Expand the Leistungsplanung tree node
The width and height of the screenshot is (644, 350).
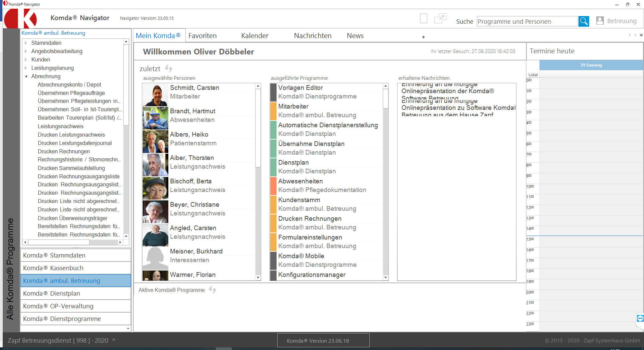point(26,68)
